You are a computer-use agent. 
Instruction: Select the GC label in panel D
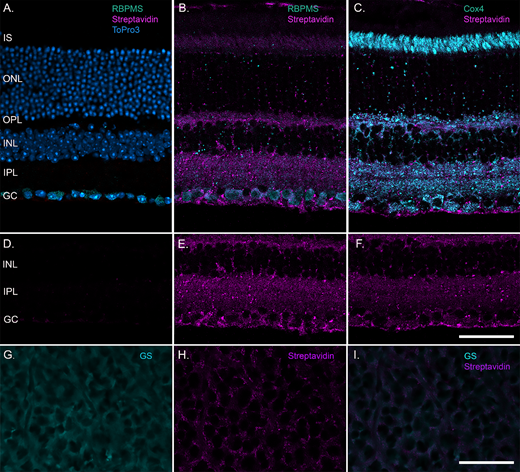[x=11, y=319]
